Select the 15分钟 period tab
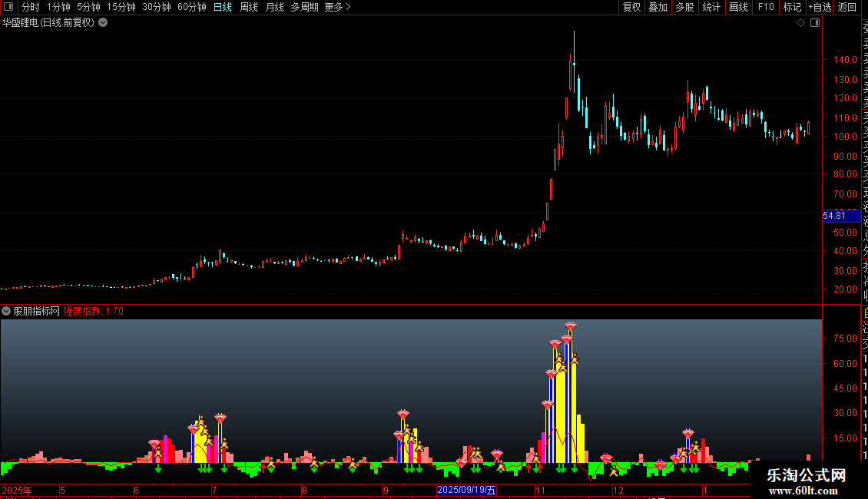This screenshot has width=868, height=499. (x=121, y=7)
